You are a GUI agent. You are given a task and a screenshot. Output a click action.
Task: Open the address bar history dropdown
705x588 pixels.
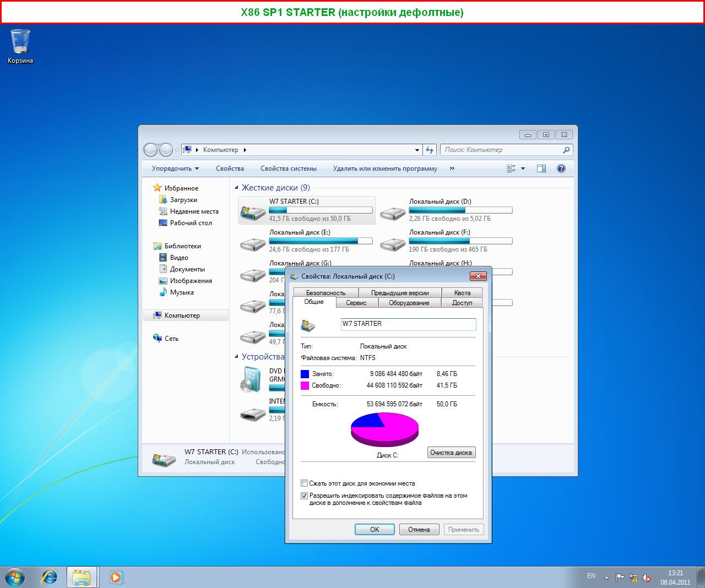pyautogui.click(x=417, y=150)
